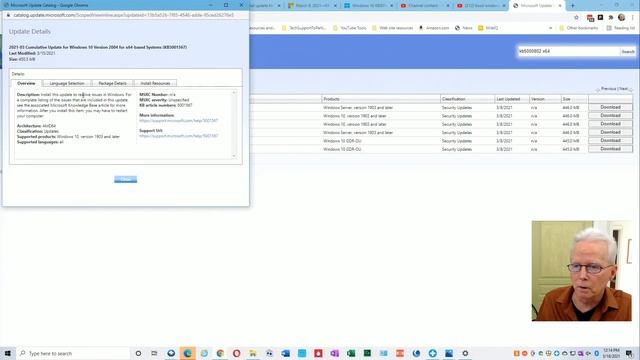Open the More information support link
Image resolution: width=640 pixels, height=360 pixels.
pos(178,120)
